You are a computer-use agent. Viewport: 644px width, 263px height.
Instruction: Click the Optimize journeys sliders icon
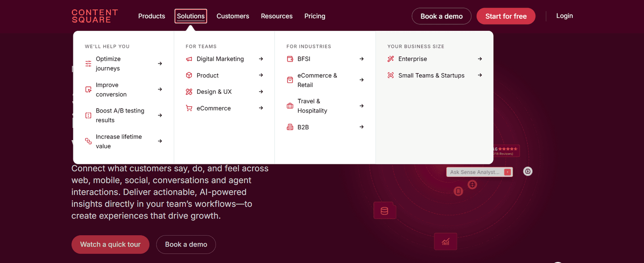89,64
